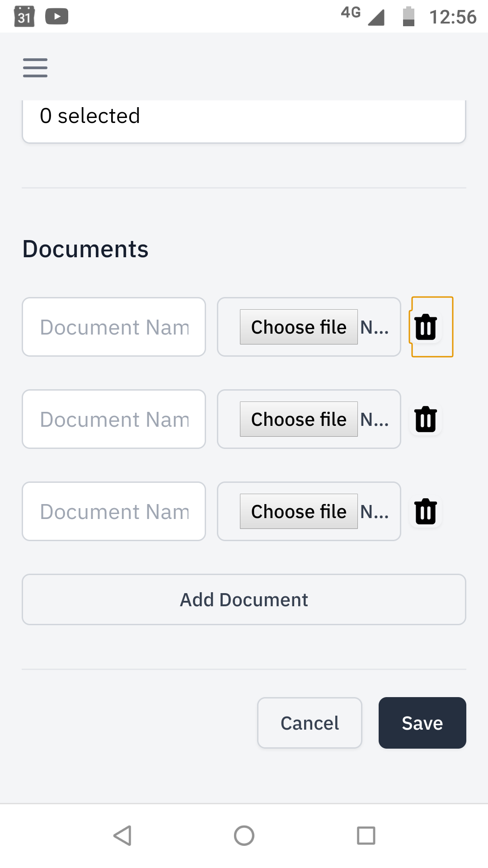Save the form
The height and width of the screenshot is (868, 488).
(422, 723)
